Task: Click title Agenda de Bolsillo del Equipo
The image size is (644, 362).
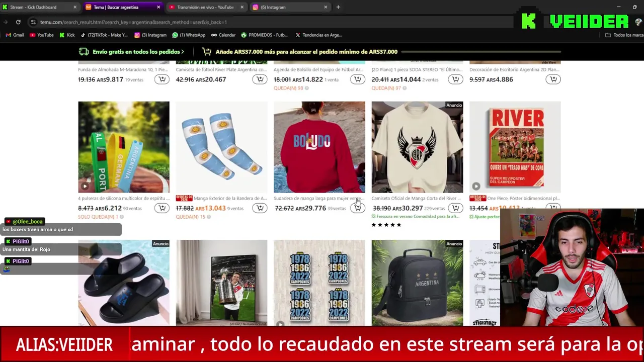Action: point(319,70)
